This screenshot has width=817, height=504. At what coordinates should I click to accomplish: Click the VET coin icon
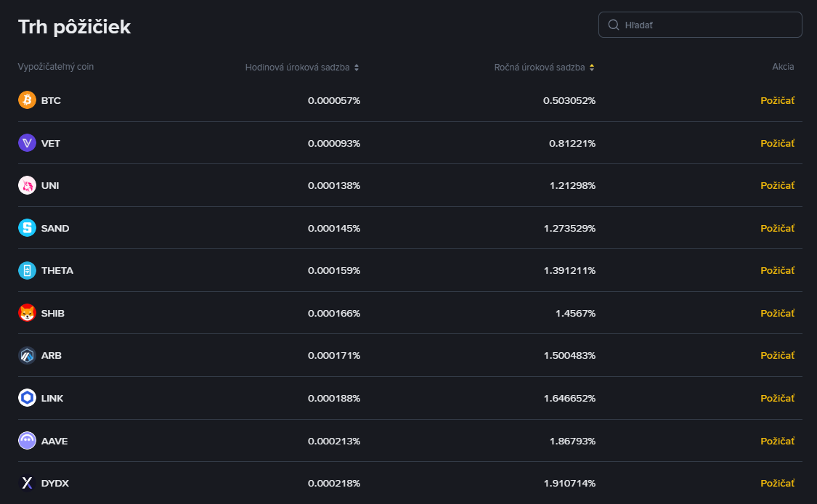[27, 143]
